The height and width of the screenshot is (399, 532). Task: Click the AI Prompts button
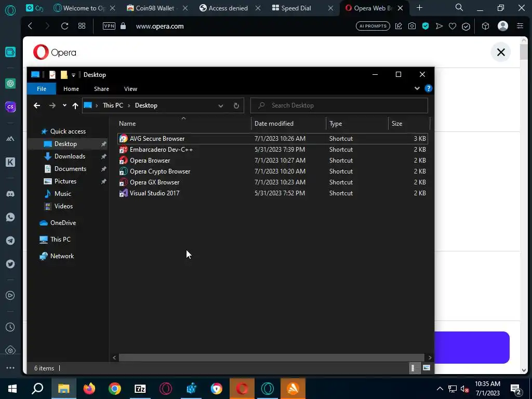(x=373, y=26)
